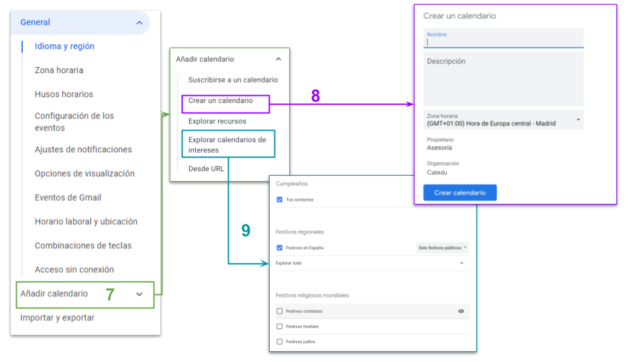Click the Festivos regionales heading
This screenshot has height=362, width=644.
pos(299,232)
